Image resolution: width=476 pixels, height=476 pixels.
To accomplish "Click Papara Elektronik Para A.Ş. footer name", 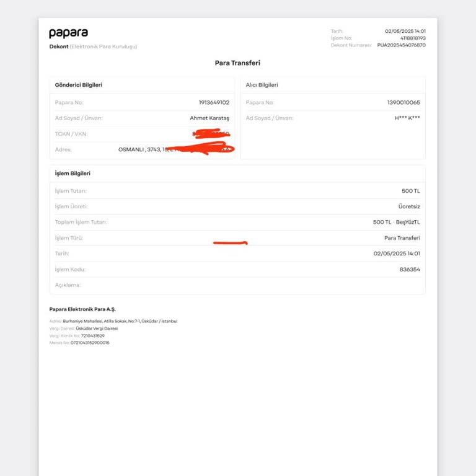I will coord(82,309).
